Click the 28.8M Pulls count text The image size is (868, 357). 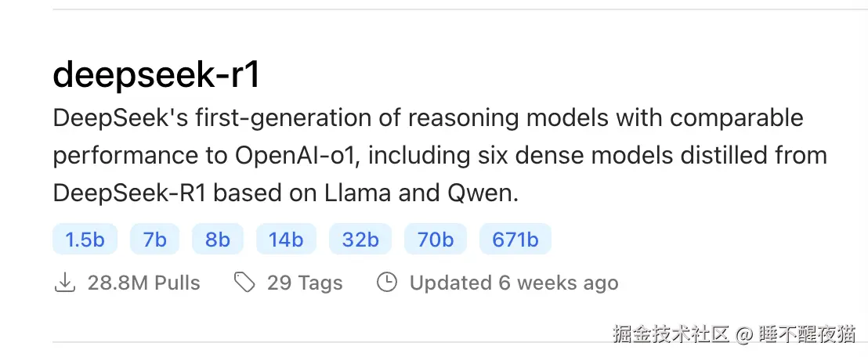[143, 283]
